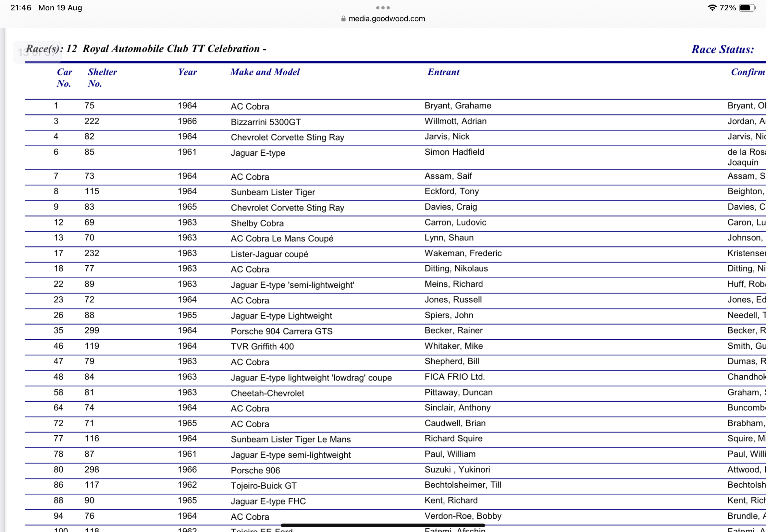Click the Cheetah-Chevrolet model text
This screenshot has width=766, height=532.
click(267, 393)
